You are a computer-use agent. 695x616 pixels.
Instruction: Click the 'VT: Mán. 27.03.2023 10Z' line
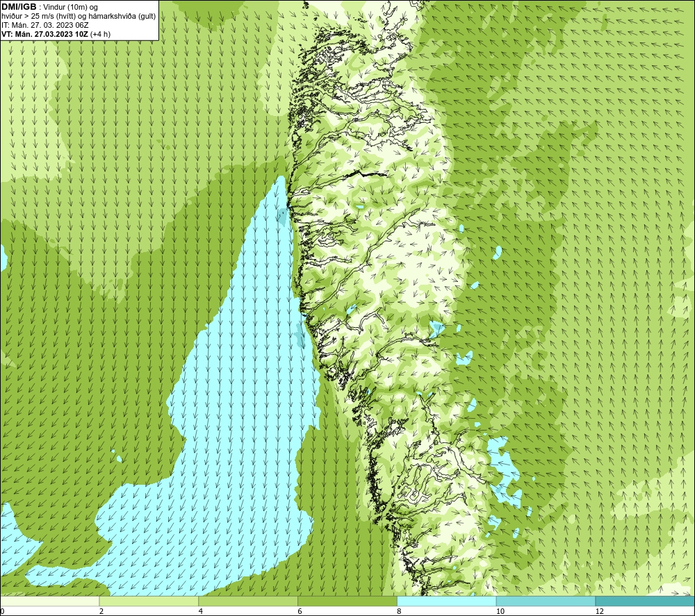(56, 34)
